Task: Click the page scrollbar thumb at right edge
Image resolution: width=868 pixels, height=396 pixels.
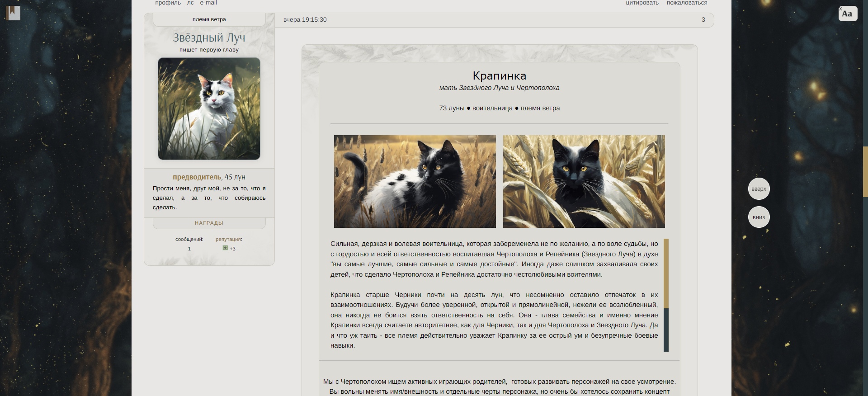Action: pyautogui.click(x=865, y=171)
